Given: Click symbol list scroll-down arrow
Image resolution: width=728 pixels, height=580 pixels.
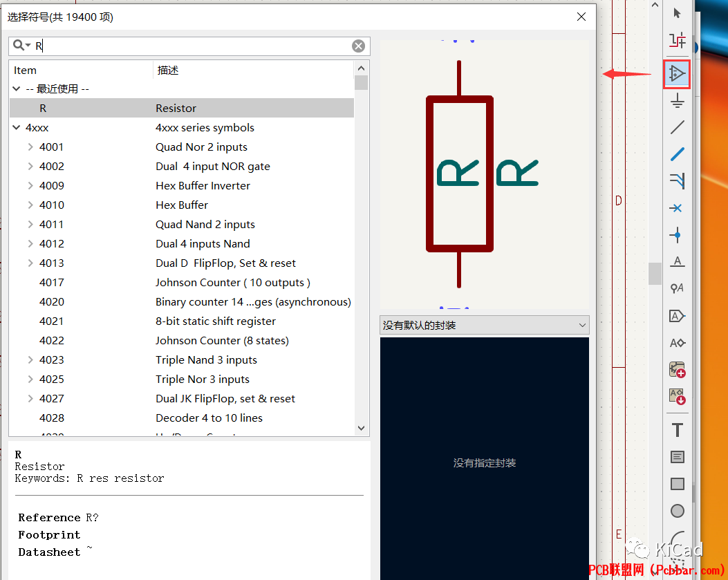Looking at the screenshot, I should (x=361, y=428).
